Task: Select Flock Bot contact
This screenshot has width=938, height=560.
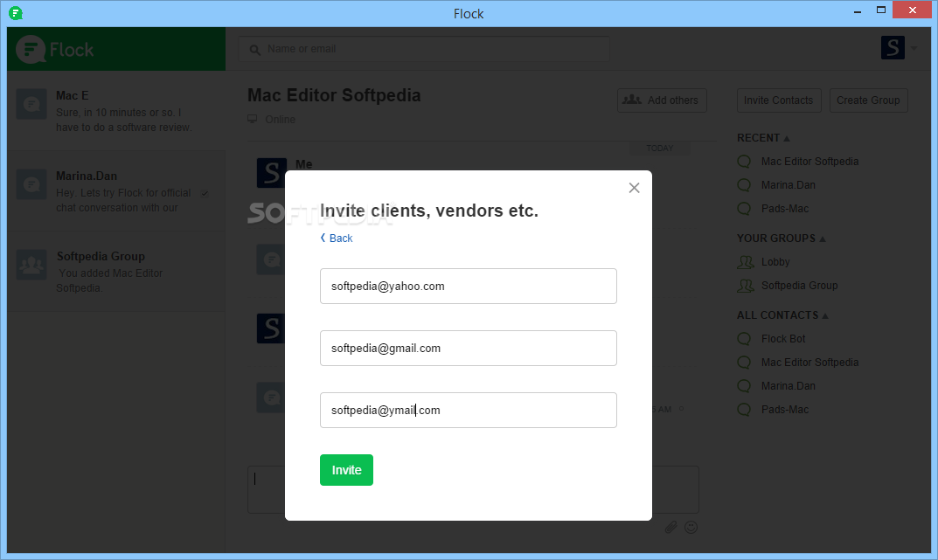Action: (x=783, y=339)
